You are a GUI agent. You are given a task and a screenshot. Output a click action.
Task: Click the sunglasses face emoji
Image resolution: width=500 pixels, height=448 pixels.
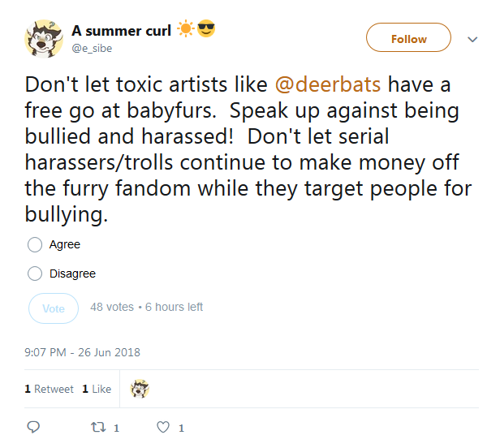[206, 28]
